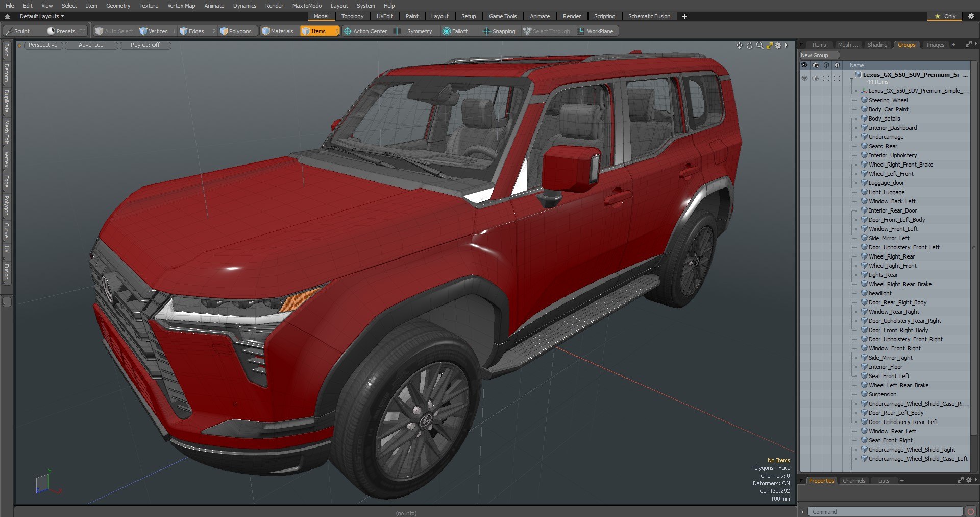Screen dimensions: 980x517
Task: Open the Vertex Map menu
Action: tap(181, 6)
